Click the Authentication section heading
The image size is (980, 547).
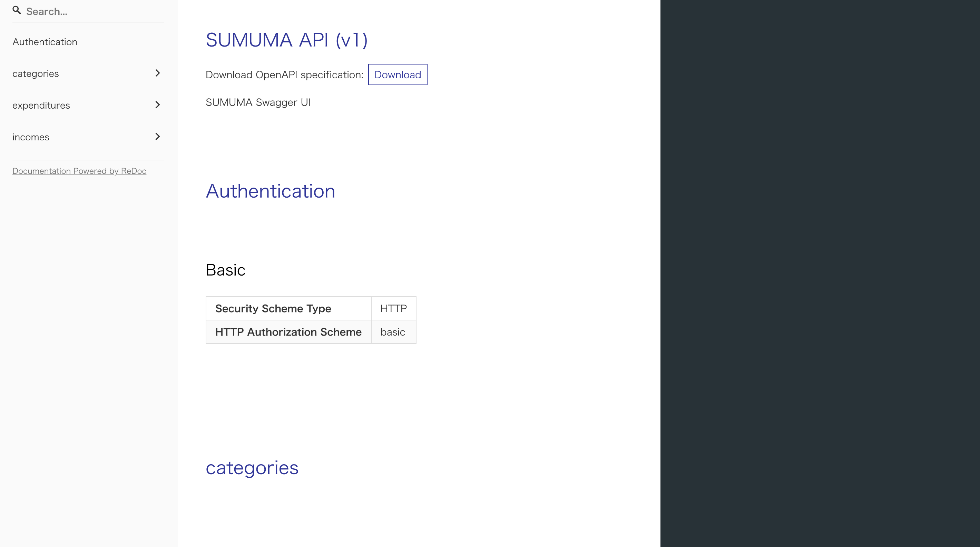point(270,191)
